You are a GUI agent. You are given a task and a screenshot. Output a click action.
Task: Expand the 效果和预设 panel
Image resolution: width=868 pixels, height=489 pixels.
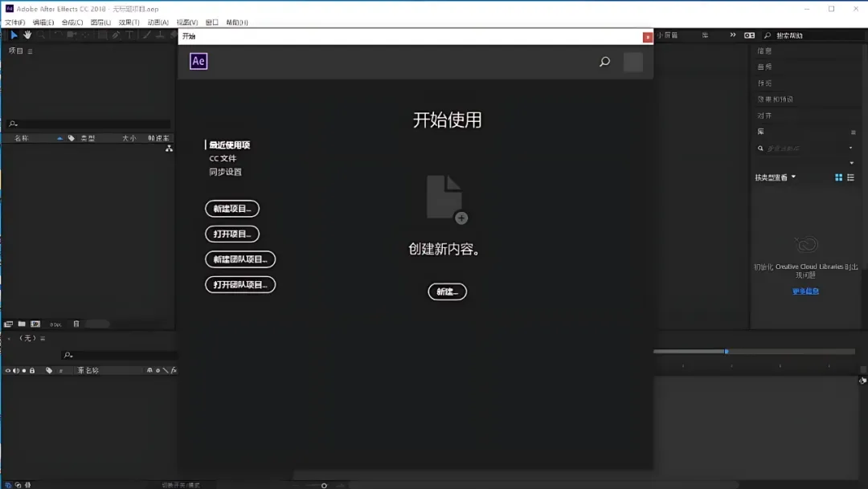(x=775, y=100)
